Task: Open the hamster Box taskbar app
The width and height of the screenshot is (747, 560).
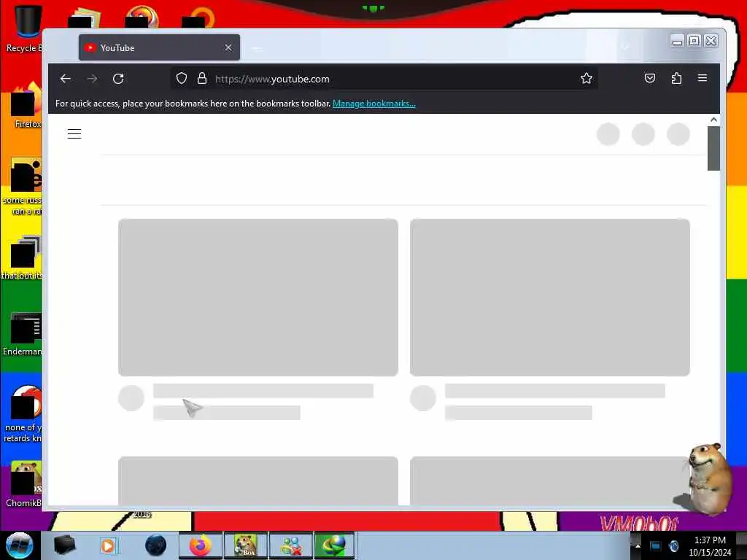Action: [245, 545]
